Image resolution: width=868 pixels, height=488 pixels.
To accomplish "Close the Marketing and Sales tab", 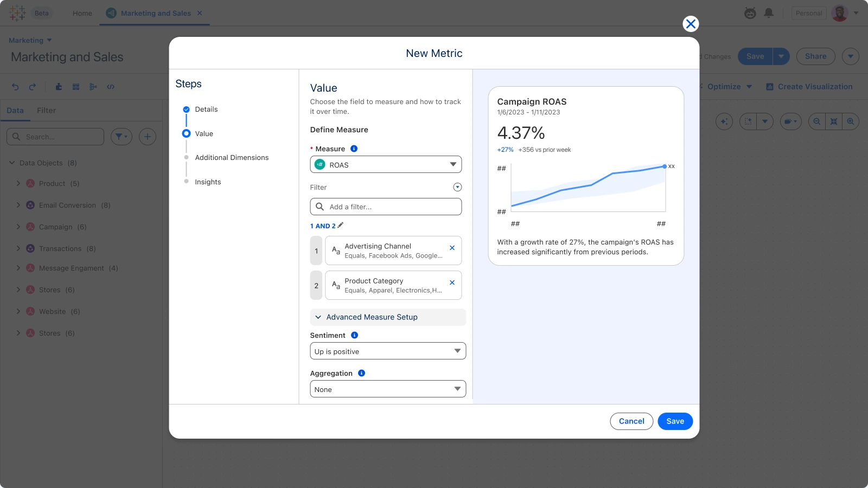I will (200, 13).
